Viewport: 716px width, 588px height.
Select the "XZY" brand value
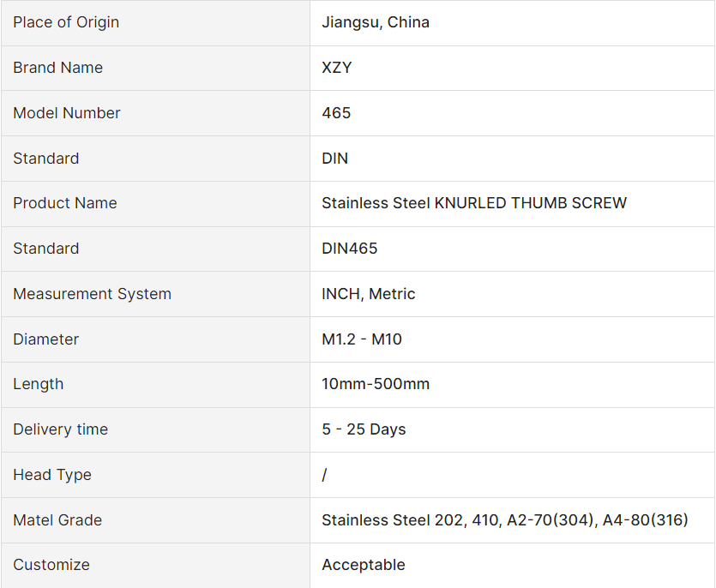click(x=337, y=68)
